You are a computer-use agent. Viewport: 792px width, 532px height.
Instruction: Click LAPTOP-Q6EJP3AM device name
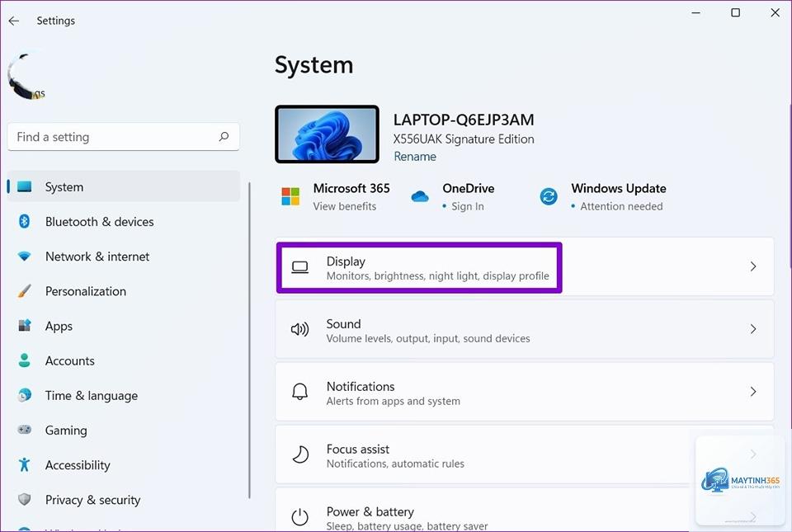[x=464, y=120]
